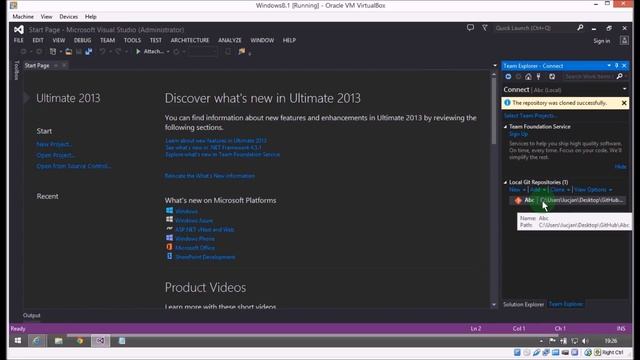
Task: Open the Add repository dropdown
Action: (538, 190)
